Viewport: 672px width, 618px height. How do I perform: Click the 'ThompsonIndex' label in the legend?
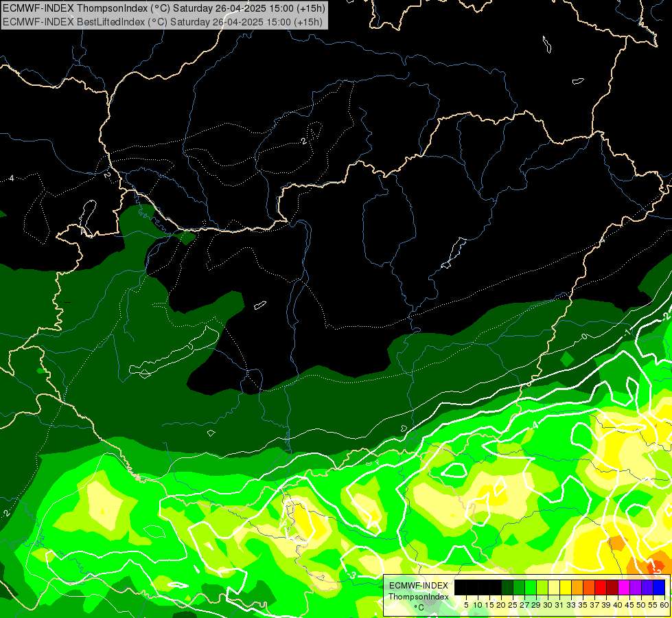pos(419,597)
